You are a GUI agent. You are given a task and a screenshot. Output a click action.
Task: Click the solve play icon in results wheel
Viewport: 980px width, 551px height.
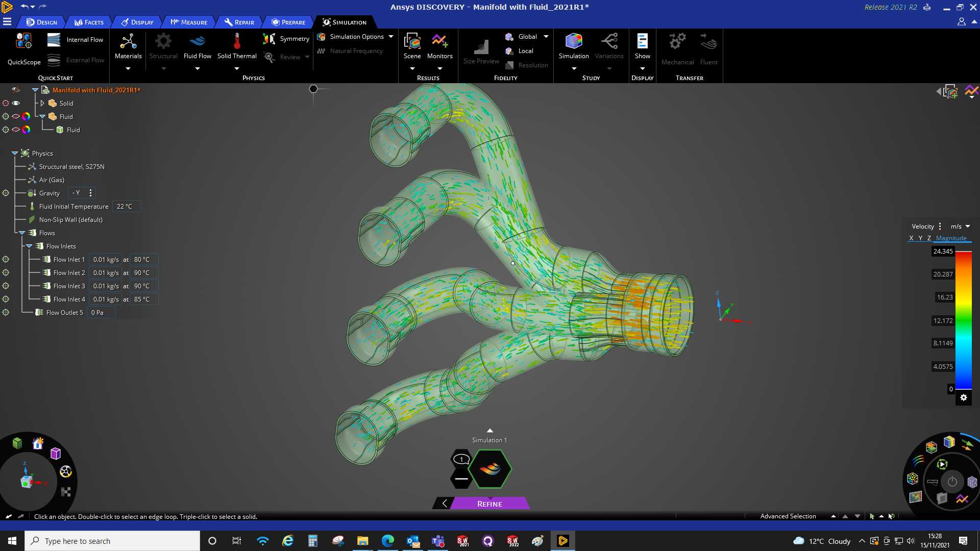(942, 464)
